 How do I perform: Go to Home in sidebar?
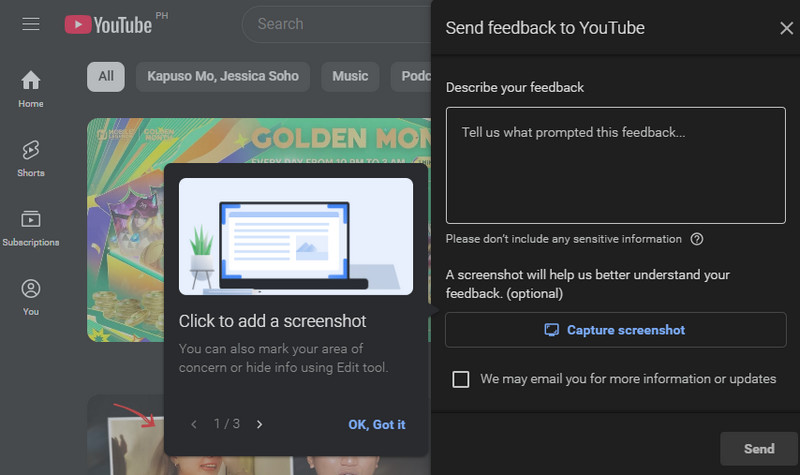[x=31, y=89]
